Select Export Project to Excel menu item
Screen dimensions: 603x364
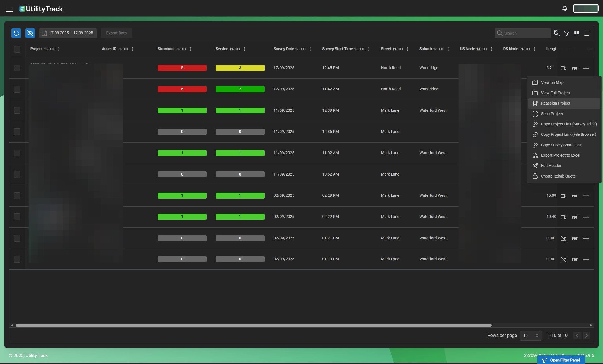click(560, 156)
